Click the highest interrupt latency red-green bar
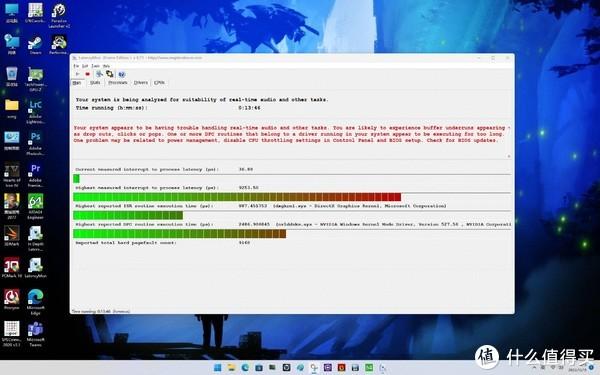Viewport: 600px width, 375px height. coord(237,197)
